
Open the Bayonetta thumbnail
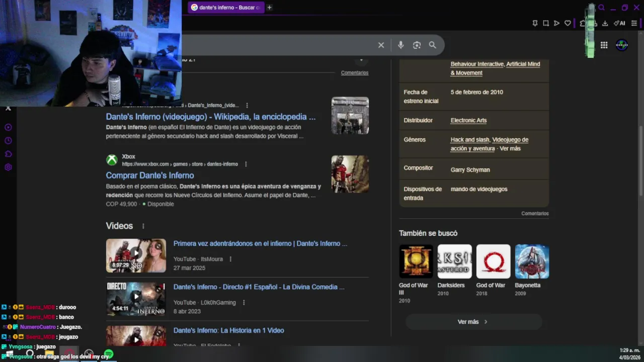pyautogui.click(x=532, y=261)
